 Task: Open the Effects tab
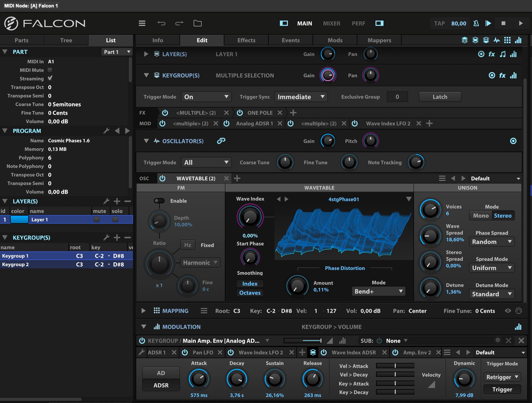[246, 40]
